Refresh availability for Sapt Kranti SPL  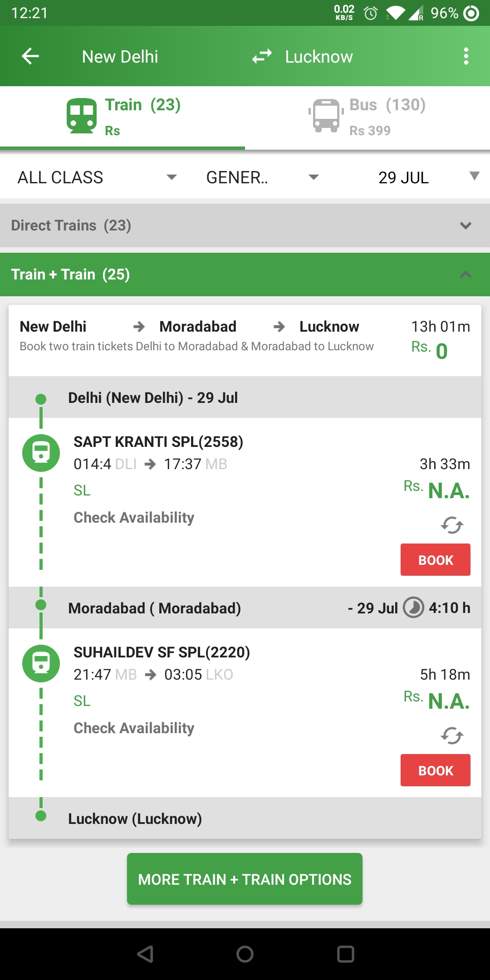tap(452, 525)
